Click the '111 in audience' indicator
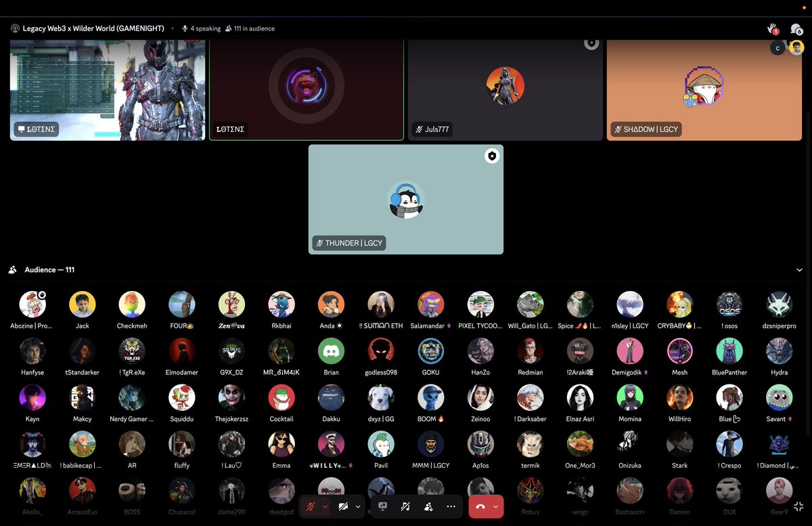The image size is (812, 526). [250, 28]
